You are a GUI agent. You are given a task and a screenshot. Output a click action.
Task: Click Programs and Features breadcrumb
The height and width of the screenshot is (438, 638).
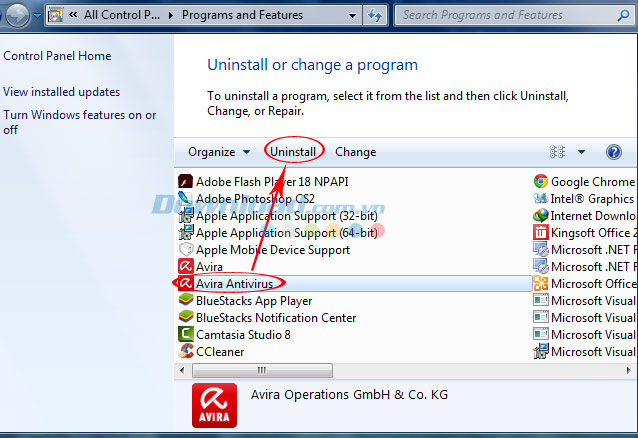click(x=242, y=15)
